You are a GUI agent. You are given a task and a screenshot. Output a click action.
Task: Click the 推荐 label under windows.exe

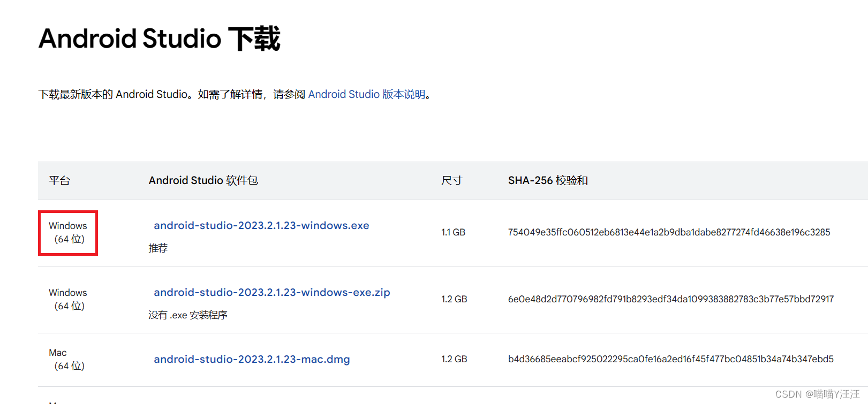(x=158, y=248)
